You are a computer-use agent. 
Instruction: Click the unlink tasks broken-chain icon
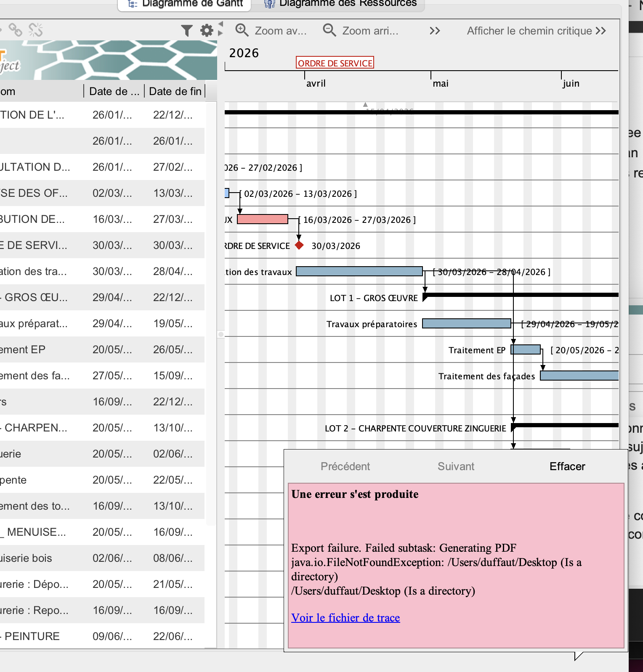click(x=36, y=30)
